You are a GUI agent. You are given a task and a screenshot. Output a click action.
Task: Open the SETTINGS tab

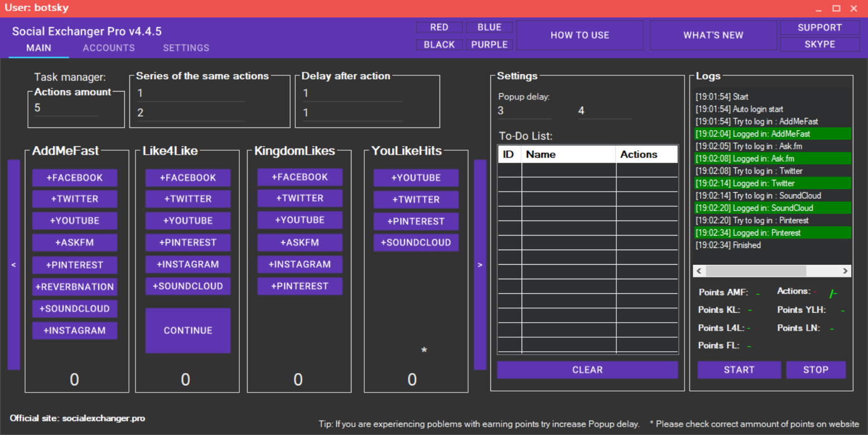(x=186, y=48)
